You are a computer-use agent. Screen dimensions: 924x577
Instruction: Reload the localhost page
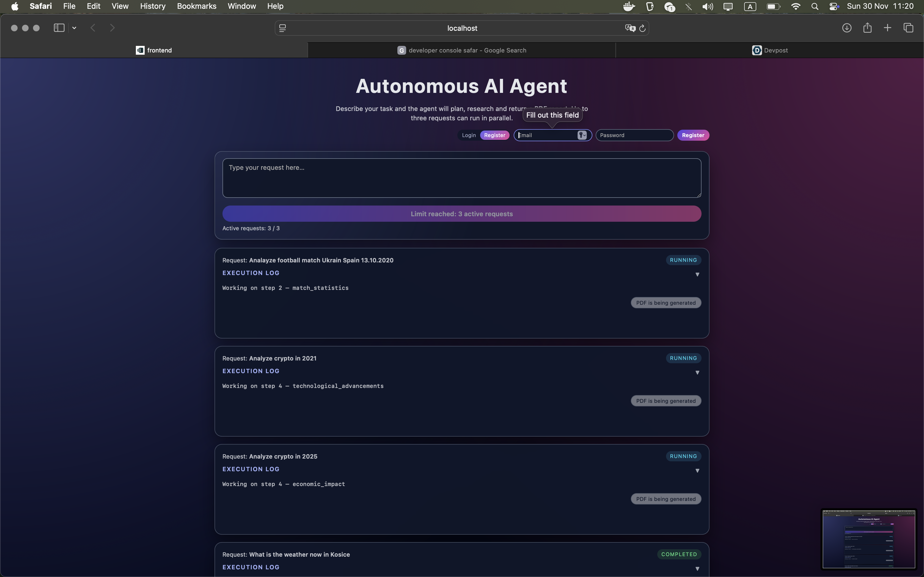[x=643, y=28]
